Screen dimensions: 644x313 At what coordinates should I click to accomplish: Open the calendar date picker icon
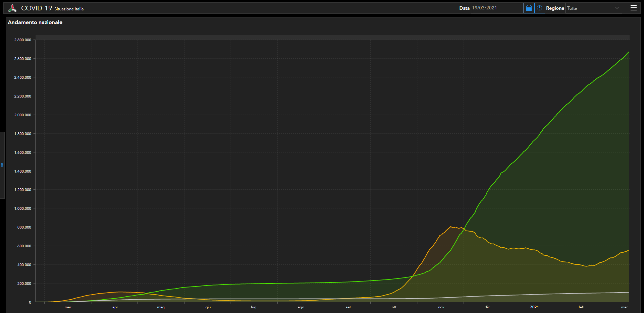point(529,8)
